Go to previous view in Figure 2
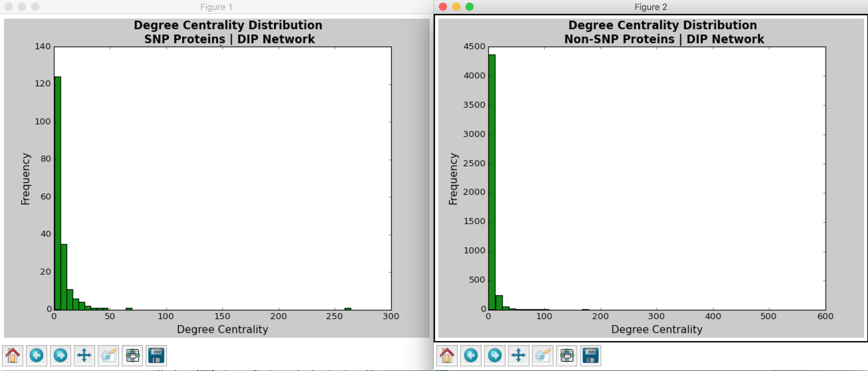This screenshot has height=371, width=868. coord(471,355)
